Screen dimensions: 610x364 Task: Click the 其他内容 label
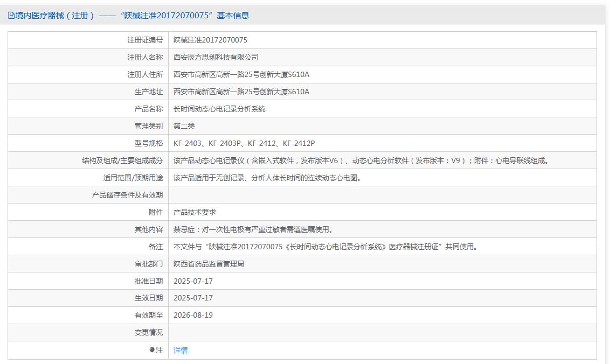click(149, 229)
